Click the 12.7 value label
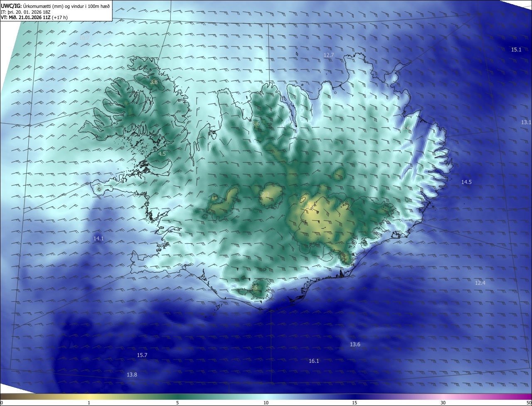This screenshot has width=532, height=406. [329, 55]
